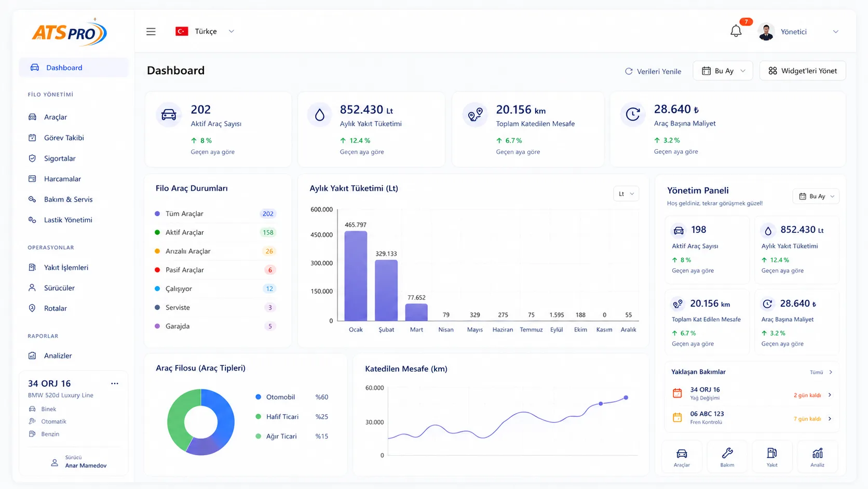Click Widget'leri Yönet button
Viewport: 868px width, 489px height.
803,71
